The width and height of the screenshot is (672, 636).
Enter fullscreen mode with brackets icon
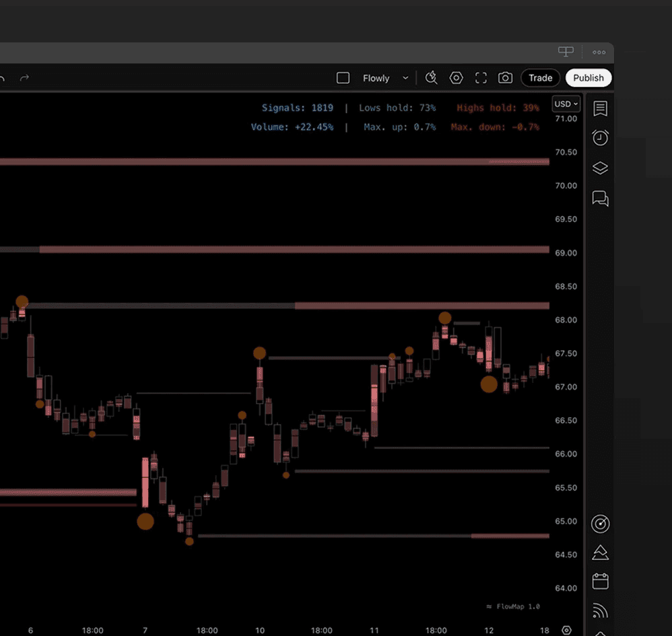point(481,78)
